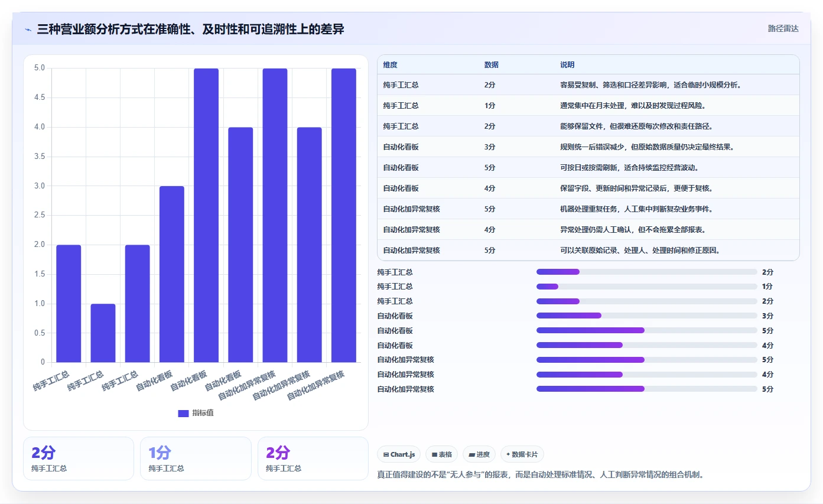Click the 说明 column header

[x=567, y=65]
